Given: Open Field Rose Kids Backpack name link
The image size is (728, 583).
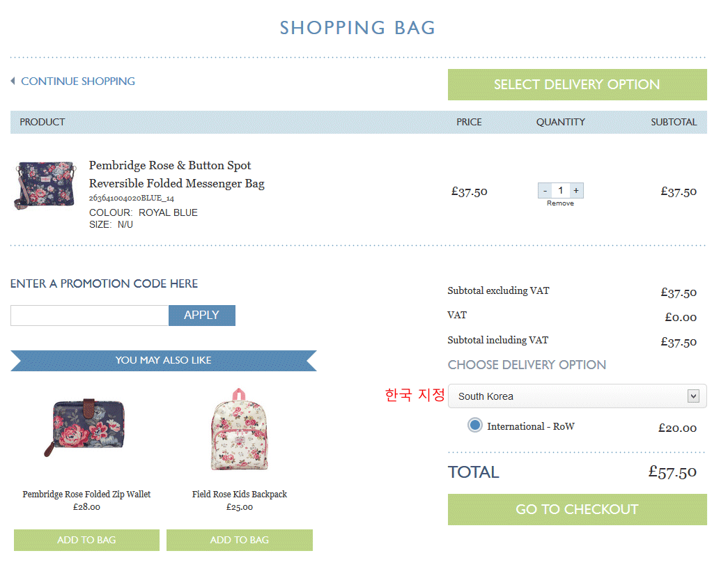Looking at the screenshot, I should click(239, 495).
